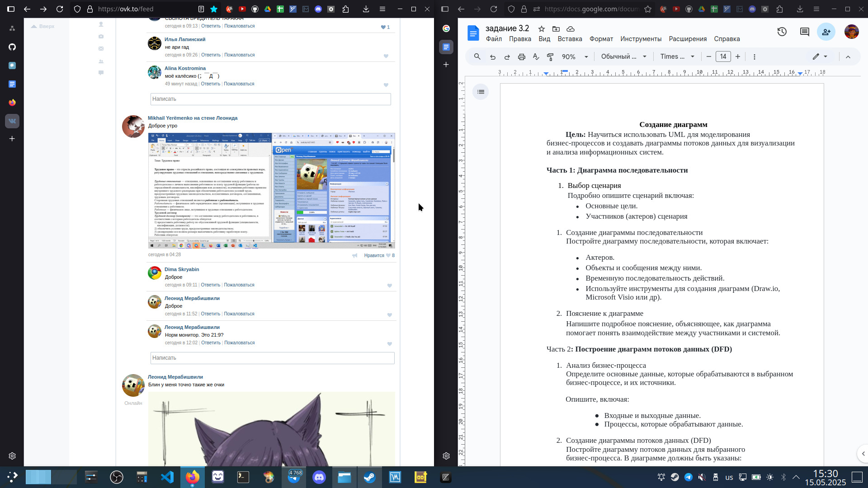Open version history clock icon
Image resolution: width=868 pixels, height=488 pixels.
pyautogui.click(x=782, y=32)
